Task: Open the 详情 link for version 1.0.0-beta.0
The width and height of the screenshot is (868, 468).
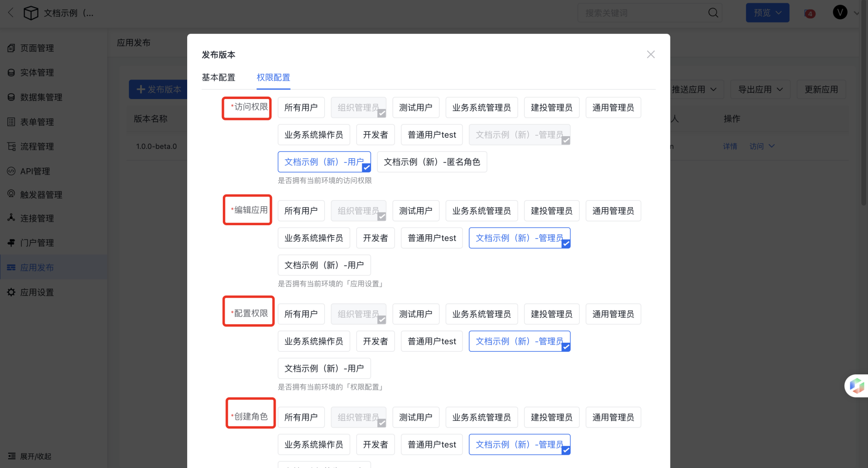Action: click(x=730, y=146)
